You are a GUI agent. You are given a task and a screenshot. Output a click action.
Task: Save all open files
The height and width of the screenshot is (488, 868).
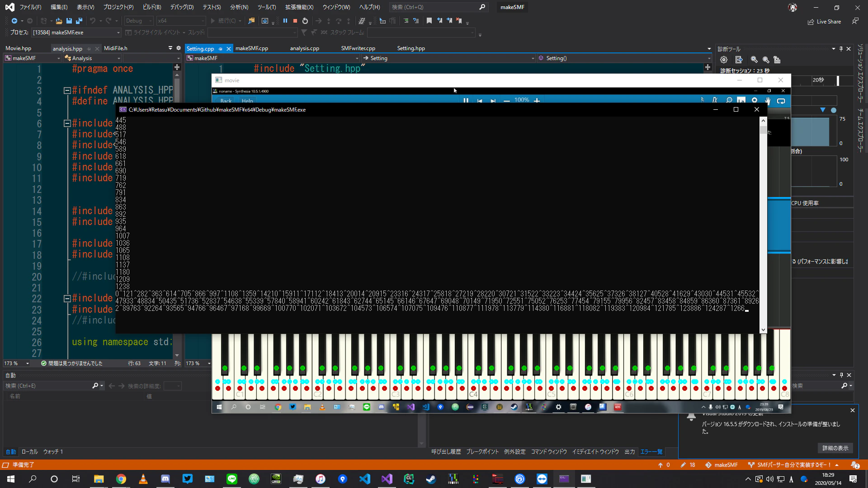point(79,21)
